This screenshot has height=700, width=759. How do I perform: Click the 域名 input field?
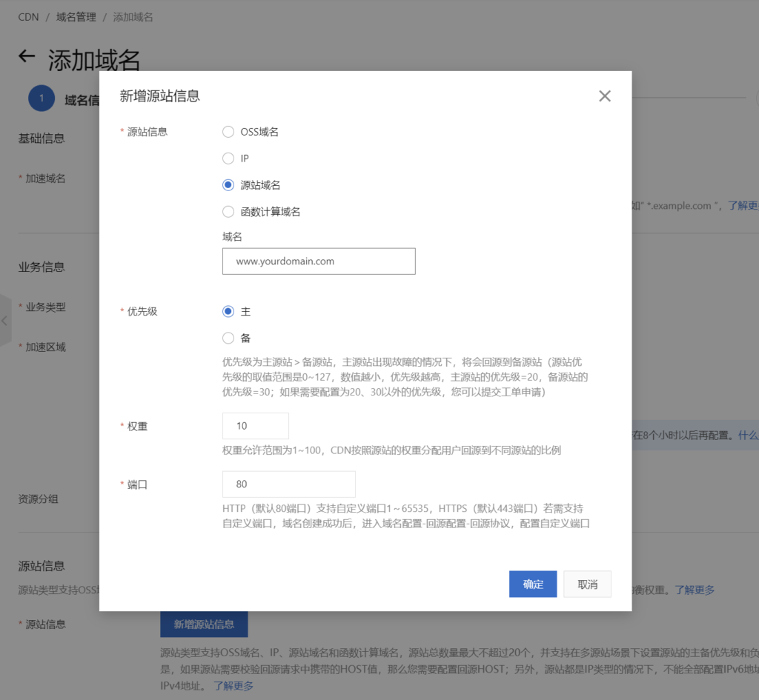pyautogui.click(x=319, y=261)
